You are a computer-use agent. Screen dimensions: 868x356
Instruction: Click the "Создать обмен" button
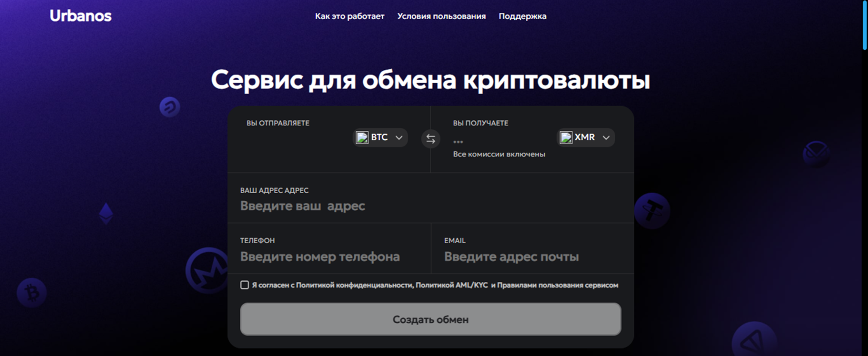click(x=431, y=319)
